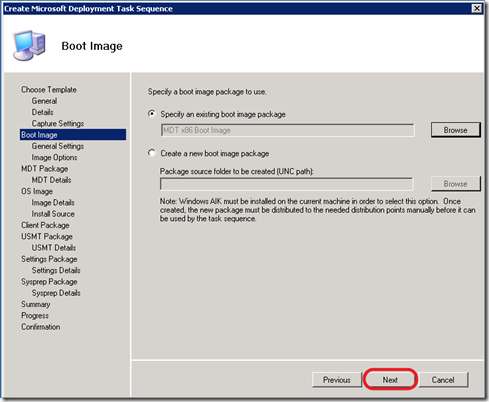Select 'Create a new boot image package' radio
This screenshot has width=489, height=402.
(x=152, y=153)
